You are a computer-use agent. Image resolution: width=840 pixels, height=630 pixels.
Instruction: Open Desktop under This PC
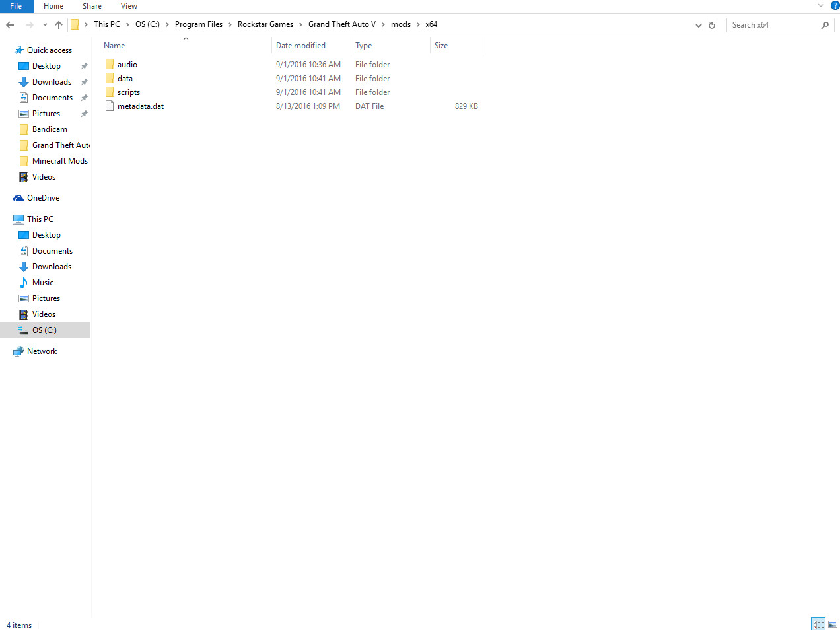[x=46, y=235]
